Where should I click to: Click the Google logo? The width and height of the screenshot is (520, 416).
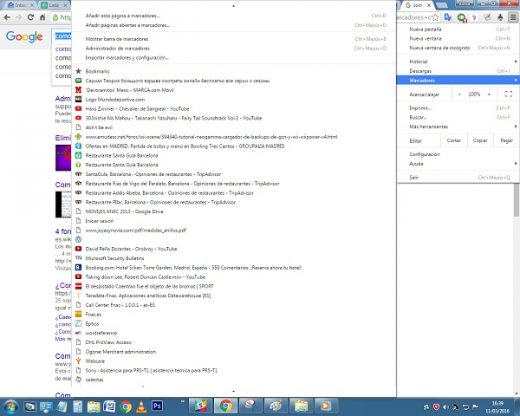[x=24, y=36]
